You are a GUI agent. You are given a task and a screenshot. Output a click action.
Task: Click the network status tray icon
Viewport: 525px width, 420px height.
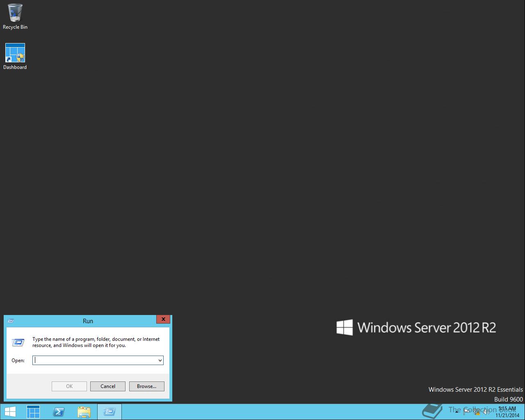477,411
